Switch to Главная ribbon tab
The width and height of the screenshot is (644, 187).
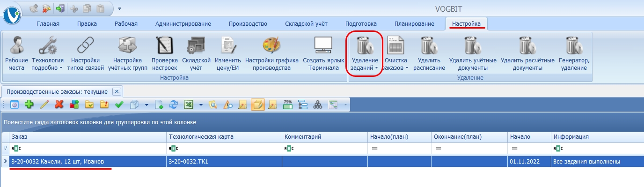tap(48, 24)
